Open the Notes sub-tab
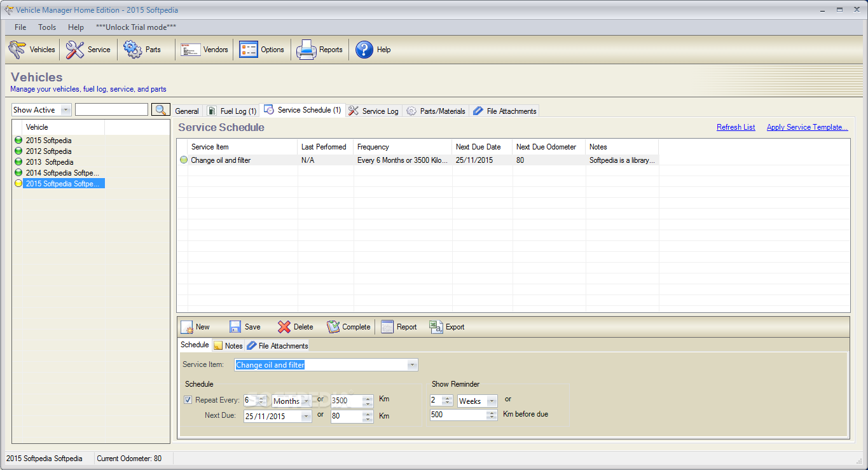 [x=228, y=346]
